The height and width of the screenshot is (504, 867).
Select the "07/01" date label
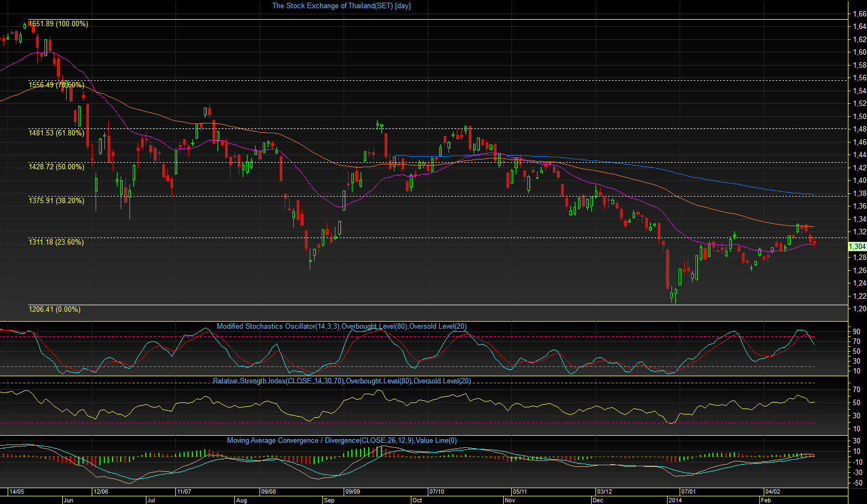pos(688,491)
